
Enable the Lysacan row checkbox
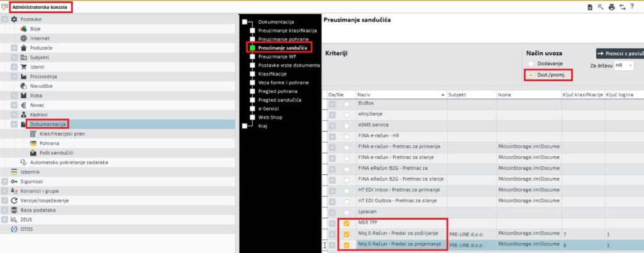[347, 212]
